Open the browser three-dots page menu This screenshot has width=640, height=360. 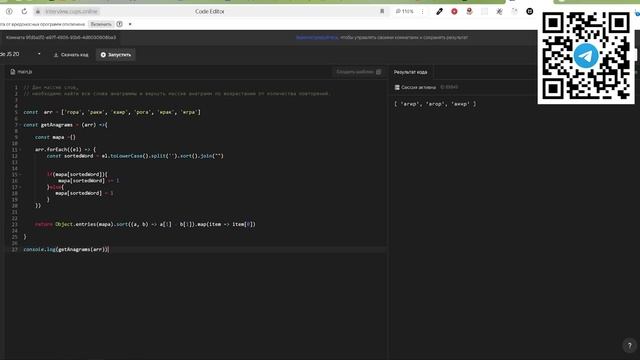coord(422,11)
